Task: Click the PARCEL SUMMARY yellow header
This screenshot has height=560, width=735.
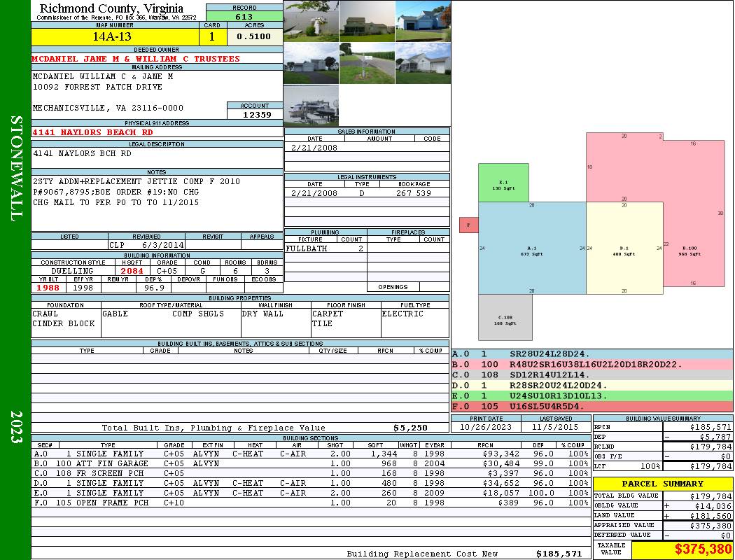Action: (x=663, y=484)
